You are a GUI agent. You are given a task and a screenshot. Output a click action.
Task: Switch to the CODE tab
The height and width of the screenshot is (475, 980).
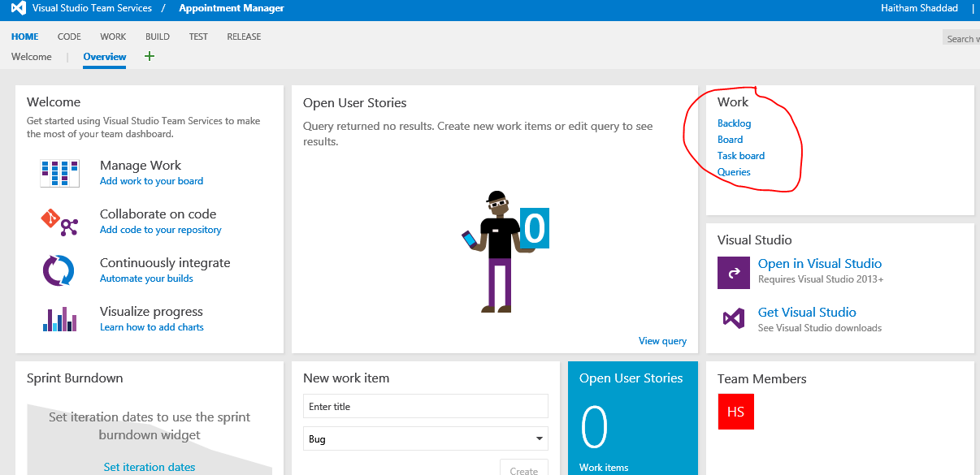click(69, 37)
